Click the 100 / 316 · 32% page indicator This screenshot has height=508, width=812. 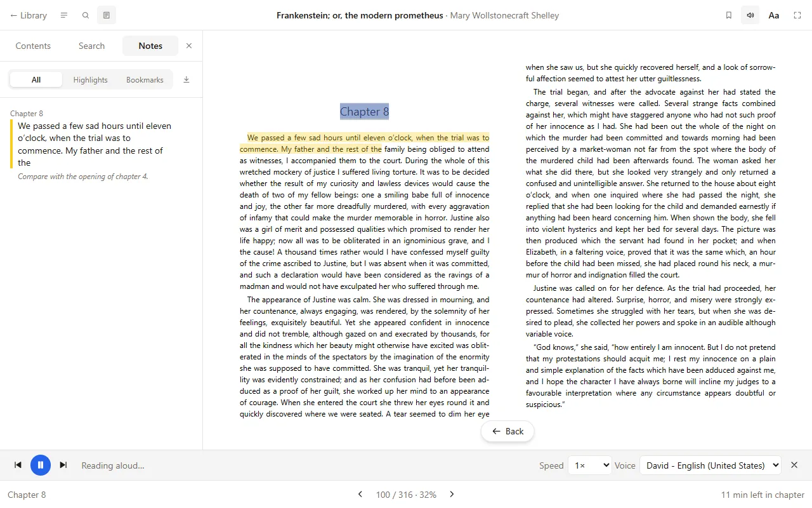click(406, 495)
